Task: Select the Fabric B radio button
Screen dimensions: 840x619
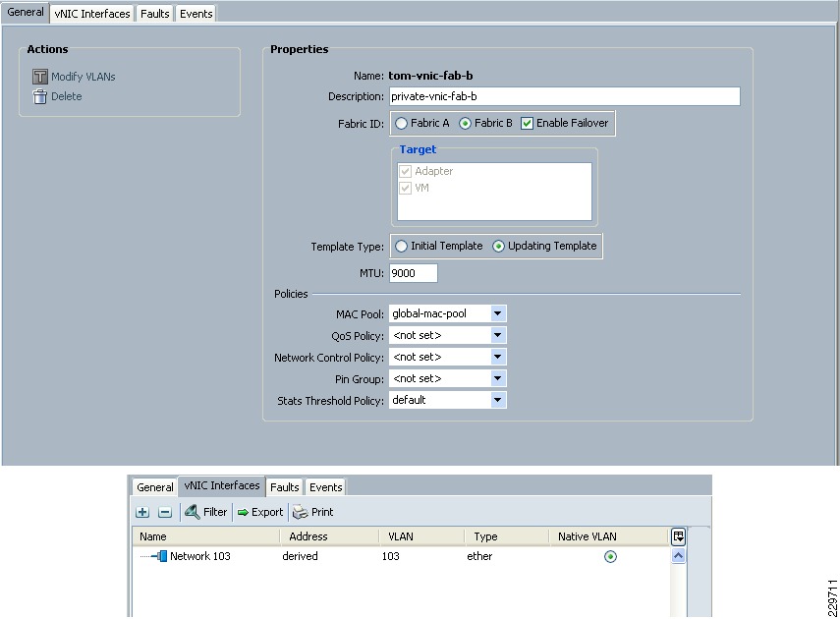Action: point(465,123)
